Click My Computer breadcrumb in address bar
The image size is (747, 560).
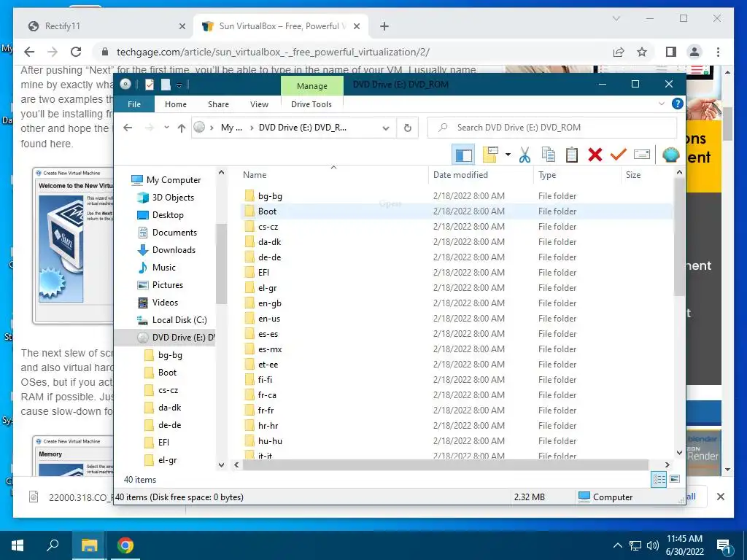pos(231,128)
